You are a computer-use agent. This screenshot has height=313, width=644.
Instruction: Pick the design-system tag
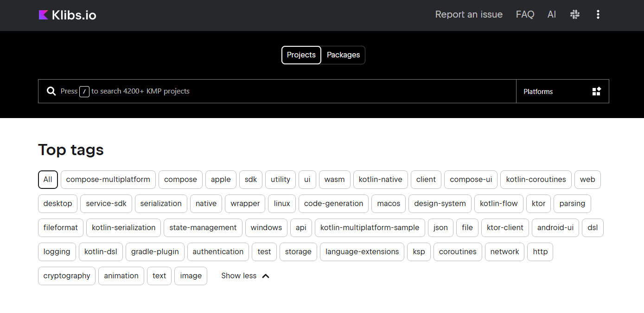[x=440, y=204]
